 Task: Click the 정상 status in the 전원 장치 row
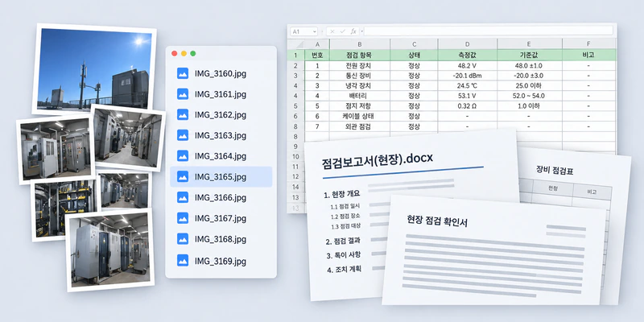pyautogui.click(x=414, y=65)
